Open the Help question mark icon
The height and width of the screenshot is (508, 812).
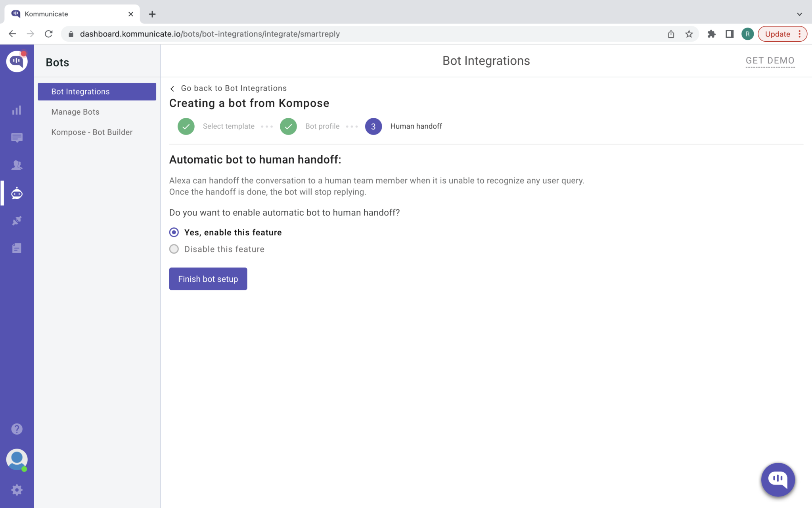(17, 429)
